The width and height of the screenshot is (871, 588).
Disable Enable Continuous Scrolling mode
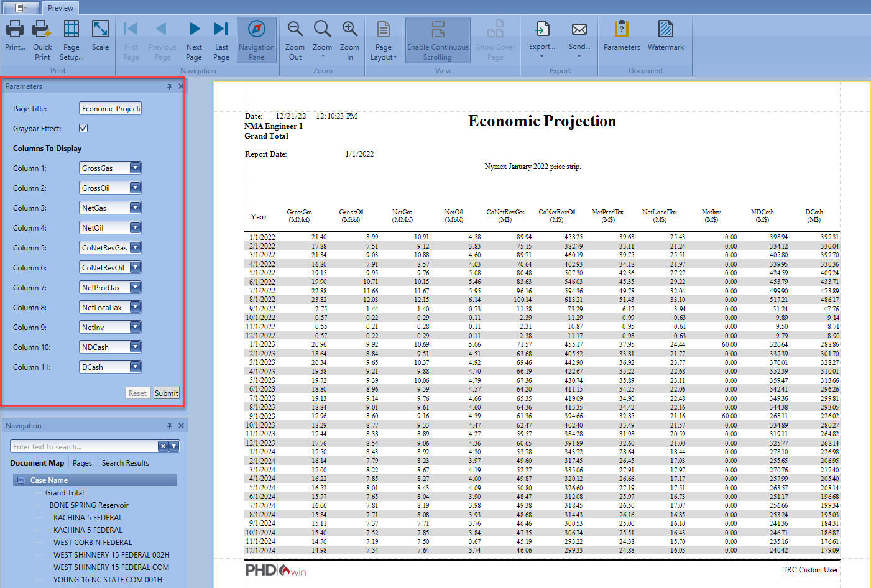tap(438, 40)
